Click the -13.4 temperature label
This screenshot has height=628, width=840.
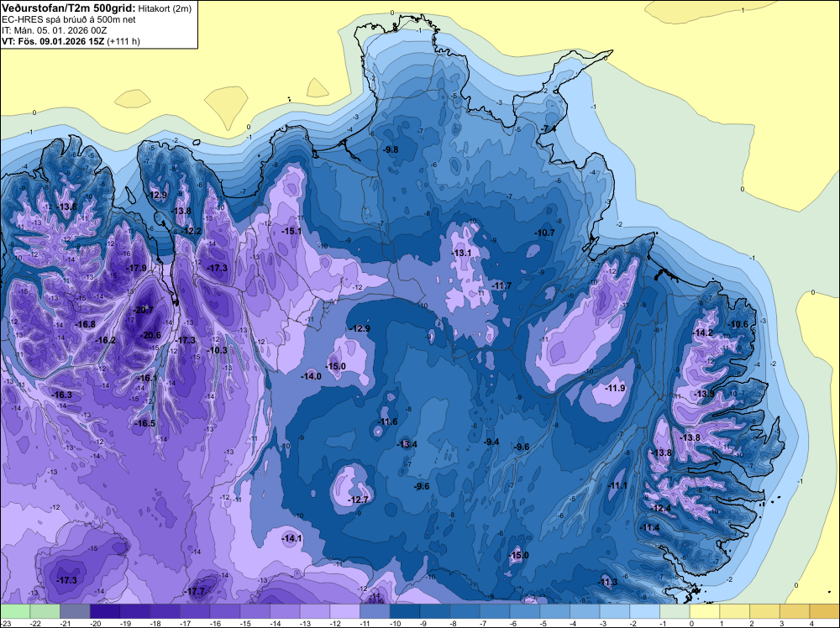407,444
